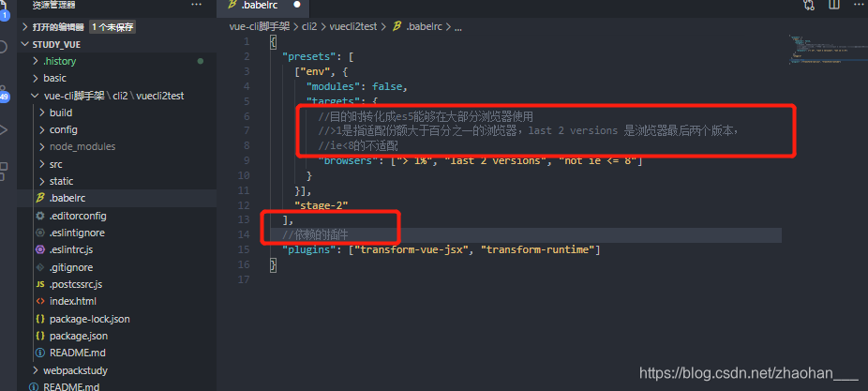The height and width of the screenshot is (391, 868).
Task: Click "last 2 versions" string on line 9
Action: [496, 160]
